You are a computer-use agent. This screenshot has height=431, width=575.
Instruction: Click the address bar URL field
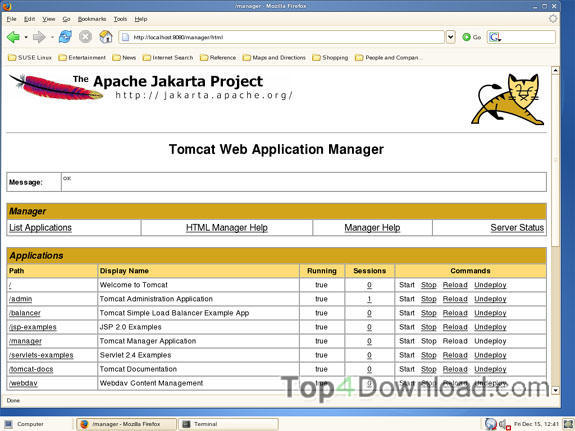click(x=282, y=37)
